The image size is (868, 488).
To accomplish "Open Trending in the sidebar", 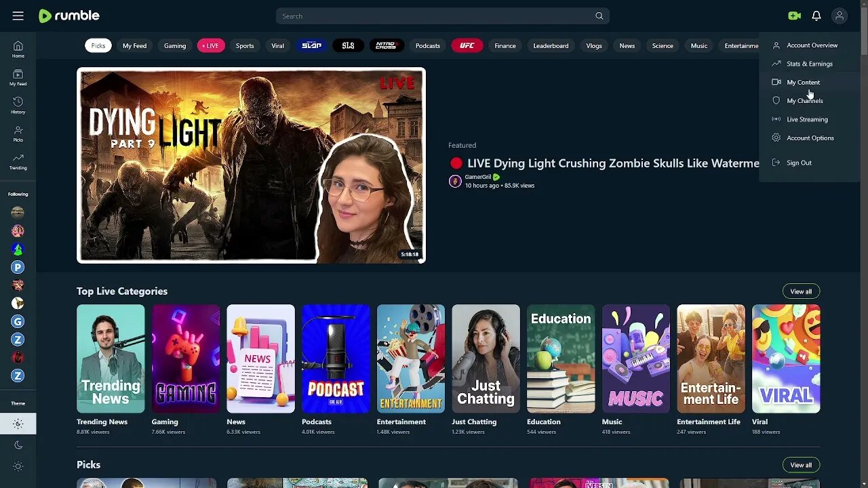I will pyautogui.click(x=18, y=161).
